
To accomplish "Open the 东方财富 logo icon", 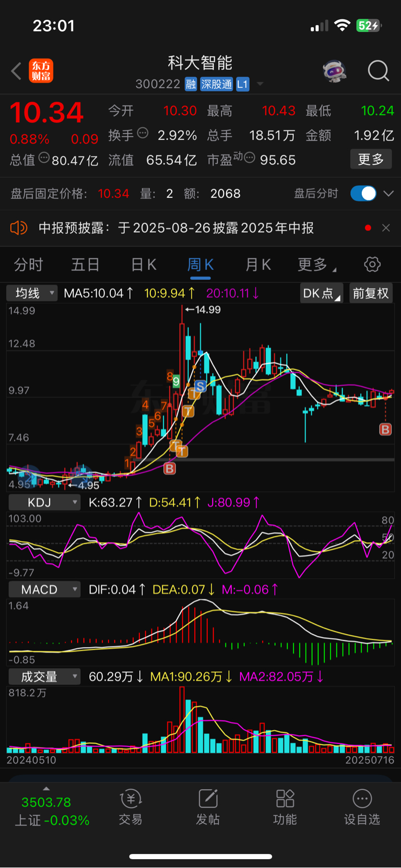I will coord(41,70).
